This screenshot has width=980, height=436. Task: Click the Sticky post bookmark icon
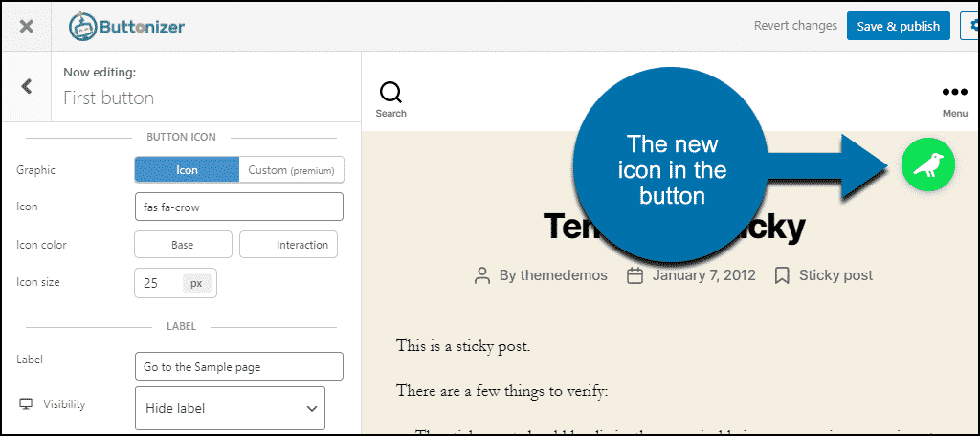tap(781, 275)
